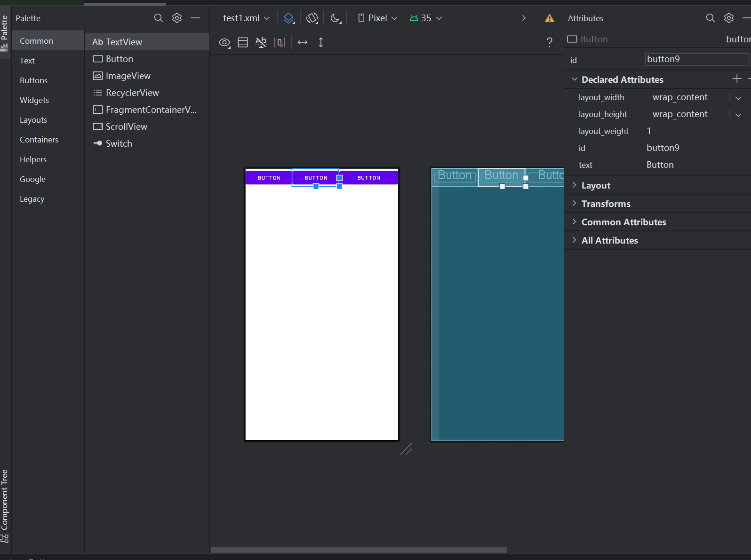
Task: Show more toolbar items arrow
Action: [524, 18]
